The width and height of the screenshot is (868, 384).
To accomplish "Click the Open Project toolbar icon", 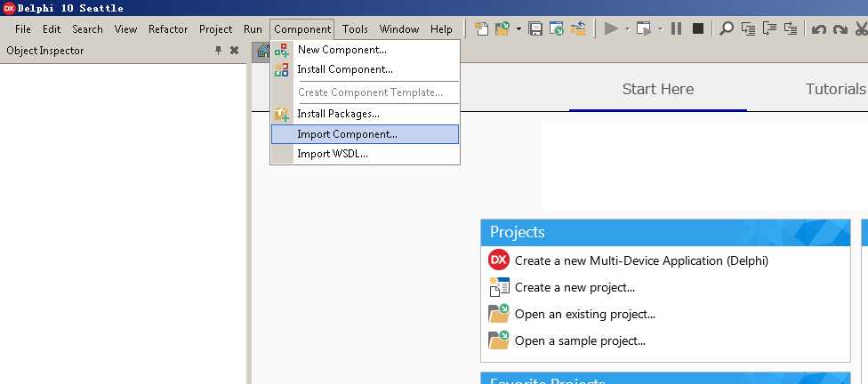I will [x=557, y=28].
